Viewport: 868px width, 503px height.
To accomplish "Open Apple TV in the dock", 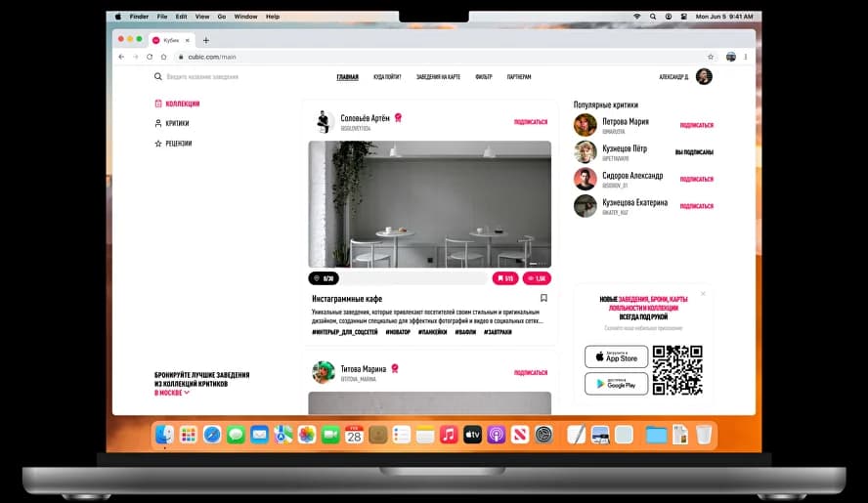I will pyautogui.click(x=473, y=435).
